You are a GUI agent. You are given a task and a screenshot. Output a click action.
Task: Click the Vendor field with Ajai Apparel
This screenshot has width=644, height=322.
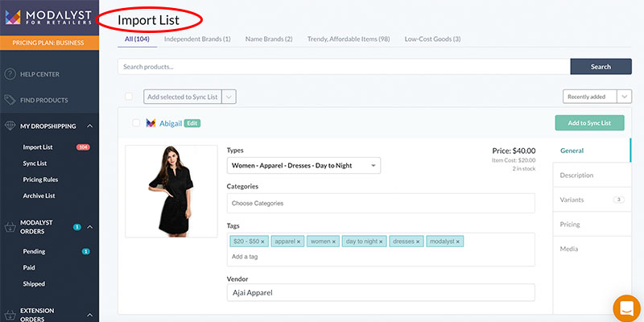click(x=381, y=292)
